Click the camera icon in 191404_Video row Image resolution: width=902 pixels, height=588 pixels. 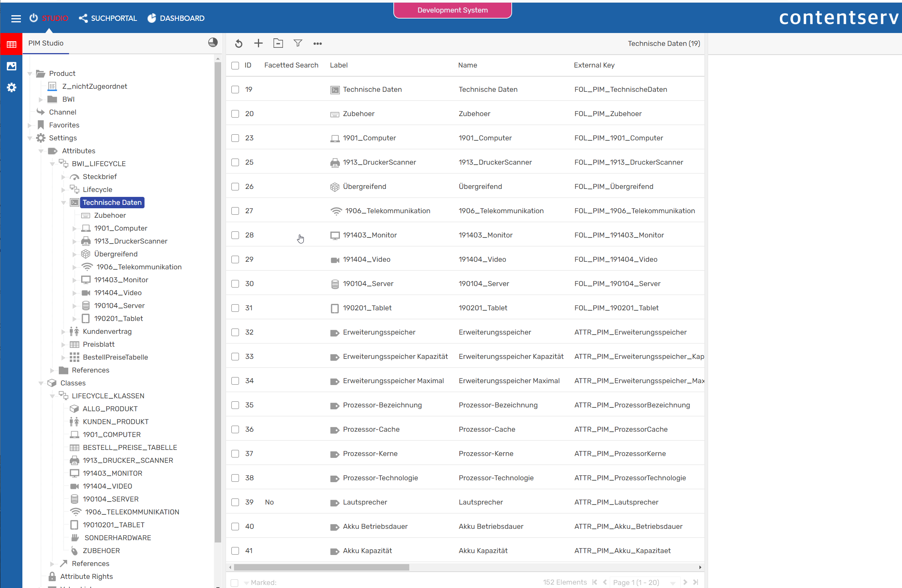click(x=335, y=260)
